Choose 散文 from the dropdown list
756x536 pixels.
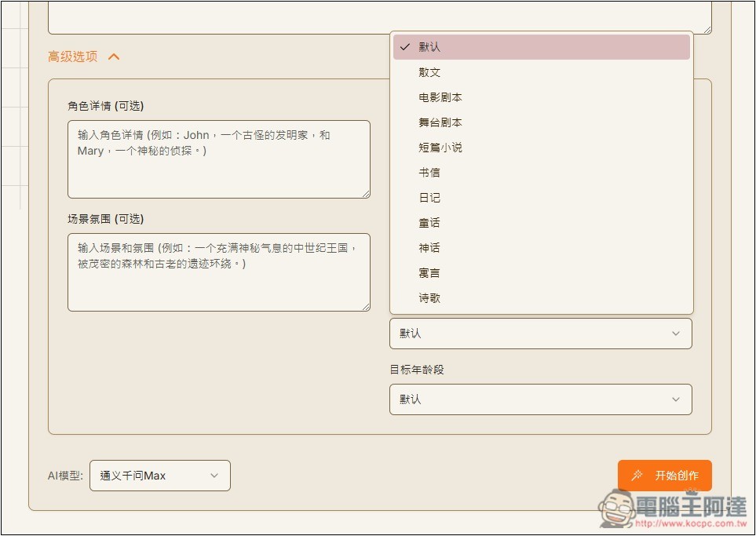[x=542, y=72]
